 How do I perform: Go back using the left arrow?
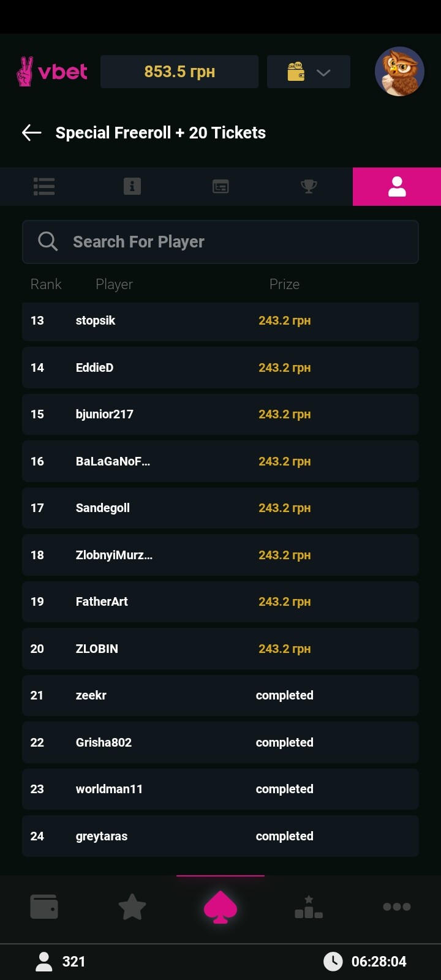(32, 132)
